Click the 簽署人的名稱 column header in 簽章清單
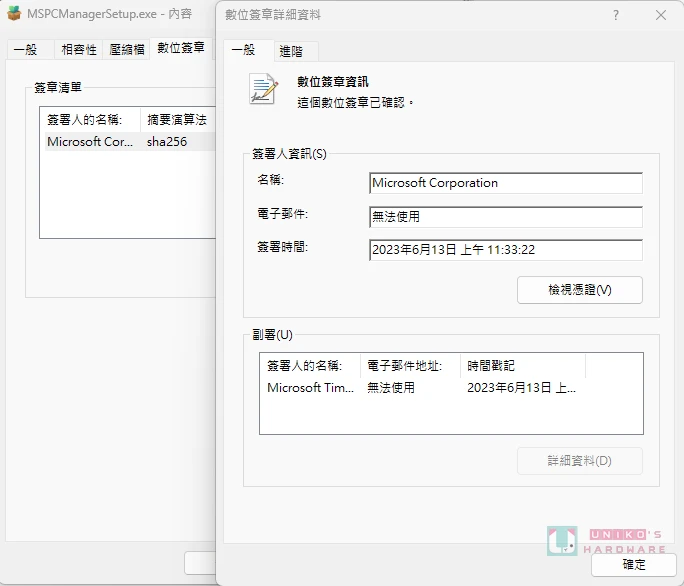This screenshot has width=684, height=586. (x=90, y=120)
